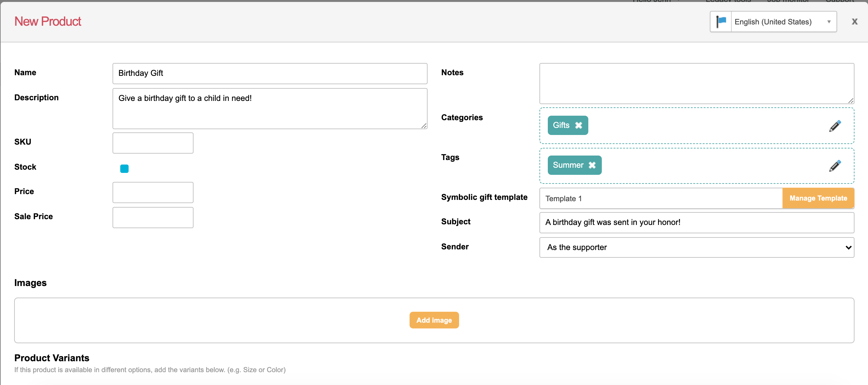Click the blue flag language icon
Screen dimensions: 868x385
click(721, 22)
